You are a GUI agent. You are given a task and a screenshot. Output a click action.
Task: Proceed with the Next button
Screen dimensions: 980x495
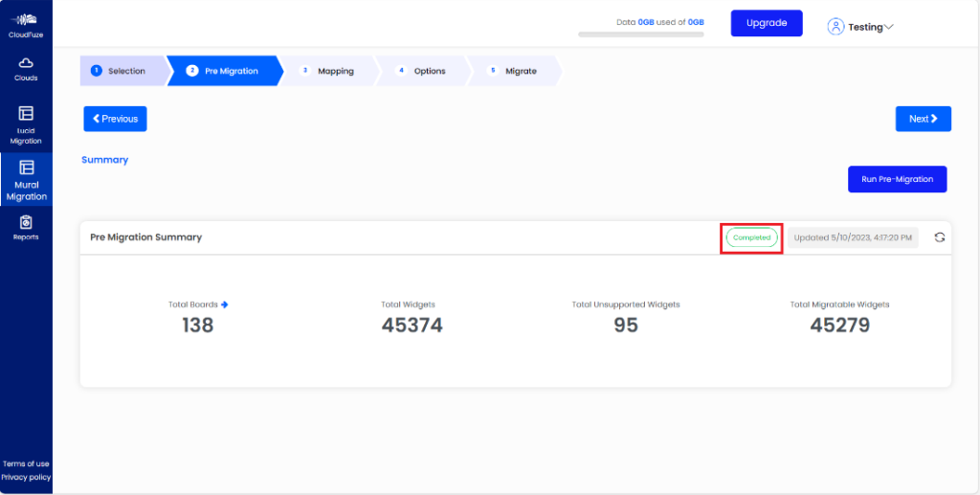tap(924, 119)
